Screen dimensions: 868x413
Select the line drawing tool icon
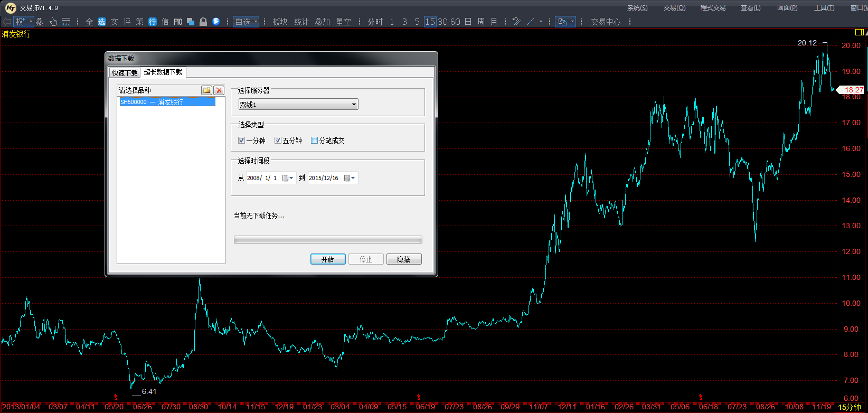point(531,22)
